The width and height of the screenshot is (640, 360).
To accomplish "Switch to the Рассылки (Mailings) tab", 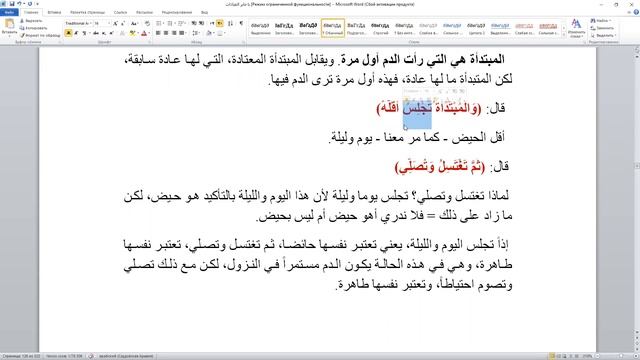I will [x=144, y=12].
